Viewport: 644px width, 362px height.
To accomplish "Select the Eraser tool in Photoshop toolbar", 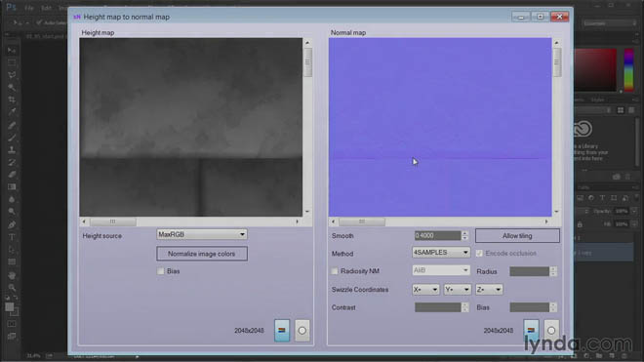I will [12, 175].
